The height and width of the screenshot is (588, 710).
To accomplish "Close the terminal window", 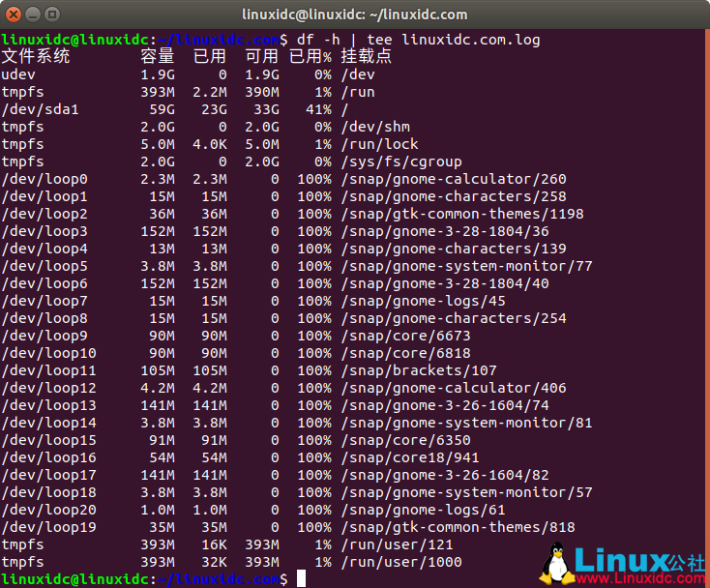I will [14, 15].
